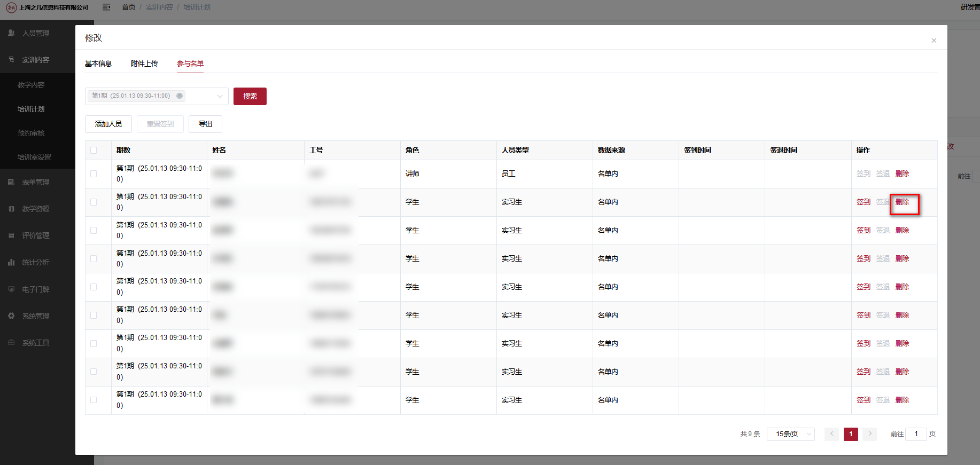This screenshot has height=465, width=980.
Task: Check the third row checkbox
Action: (94, 231)
